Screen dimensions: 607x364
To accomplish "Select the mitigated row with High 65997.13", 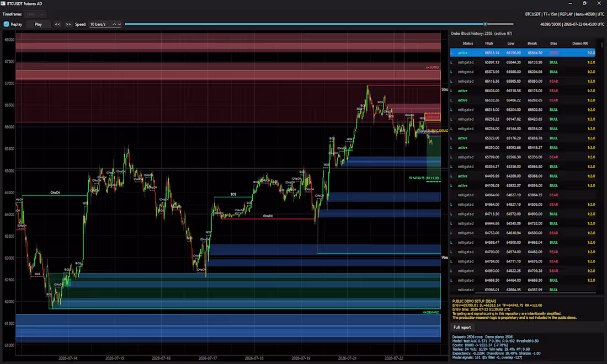I will (523, 62).
